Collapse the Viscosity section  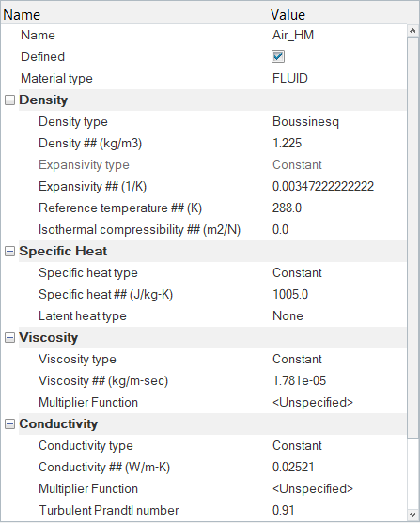[x=9, y=337]
